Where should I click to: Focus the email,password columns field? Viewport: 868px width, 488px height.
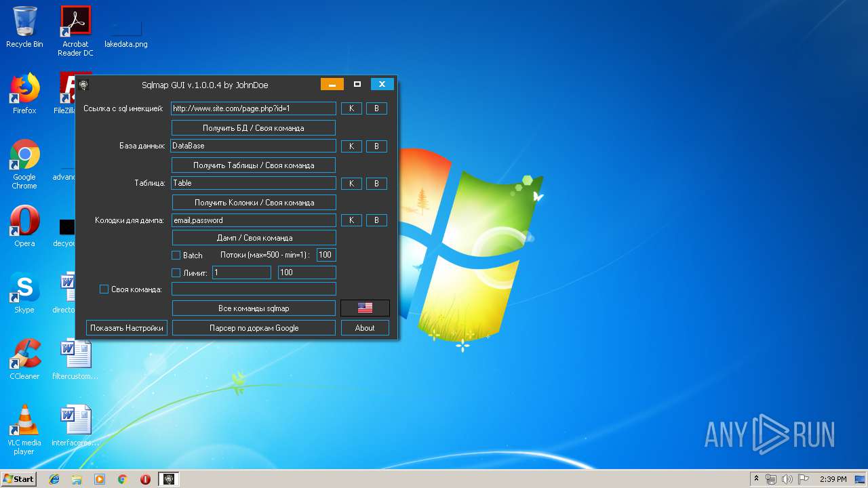coord(254,220)
